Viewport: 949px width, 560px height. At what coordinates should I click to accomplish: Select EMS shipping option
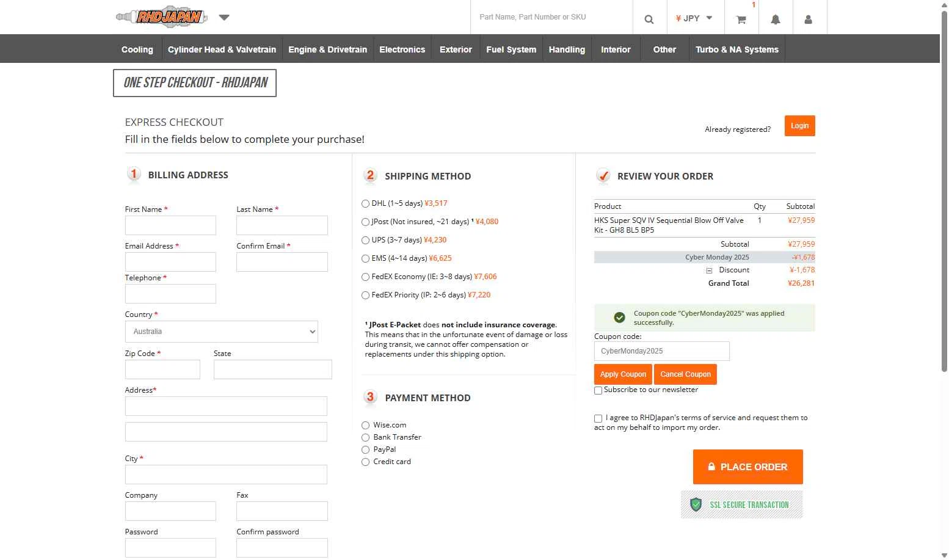pyautogui.click(x=365, y=258)
